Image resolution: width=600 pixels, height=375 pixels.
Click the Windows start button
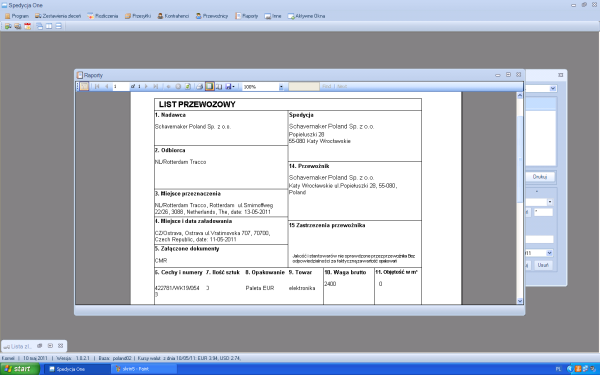point(20,369)
